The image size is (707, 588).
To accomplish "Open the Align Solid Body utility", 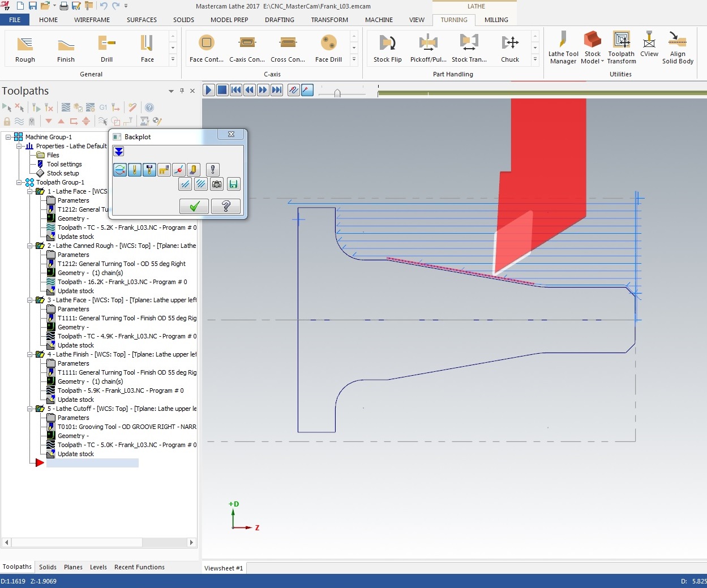I will [x=678, y=48].
